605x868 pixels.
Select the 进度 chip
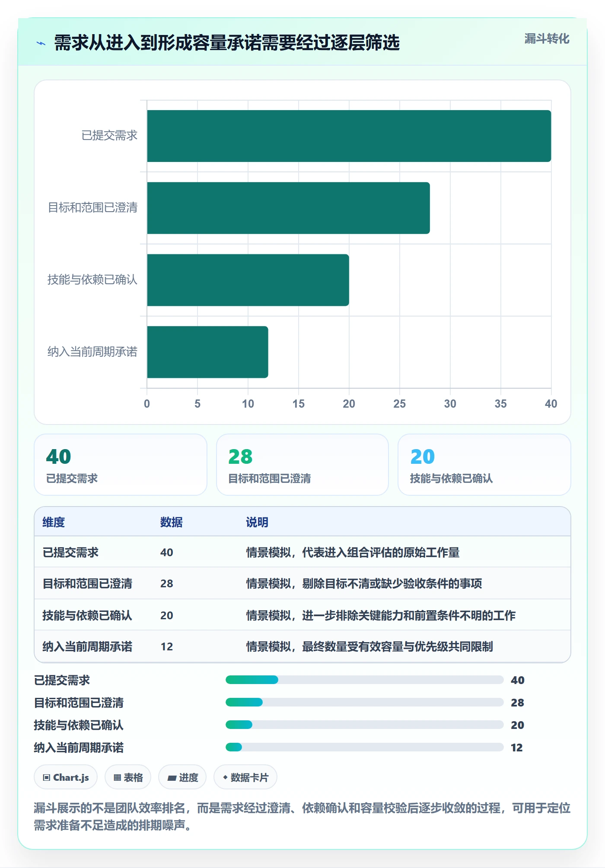(182, 777)
